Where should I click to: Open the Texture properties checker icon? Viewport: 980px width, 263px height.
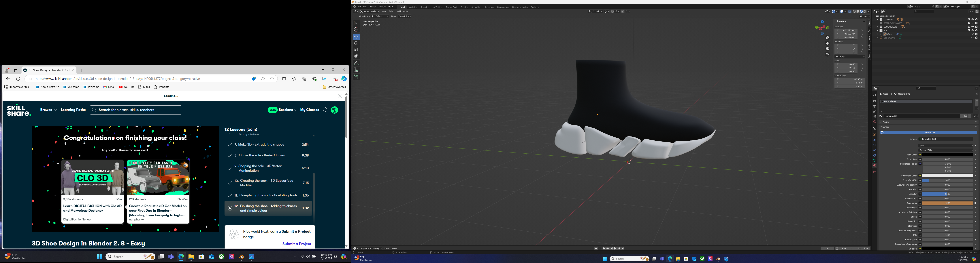[x=875, y=172]
